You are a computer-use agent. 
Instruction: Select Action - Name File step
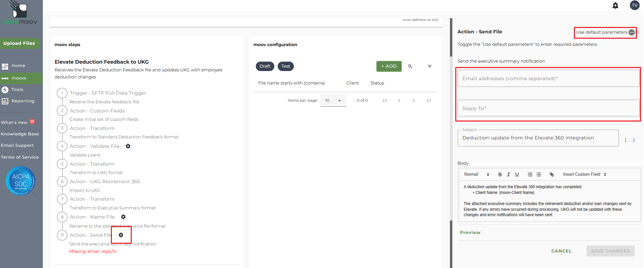coord(92,217)
